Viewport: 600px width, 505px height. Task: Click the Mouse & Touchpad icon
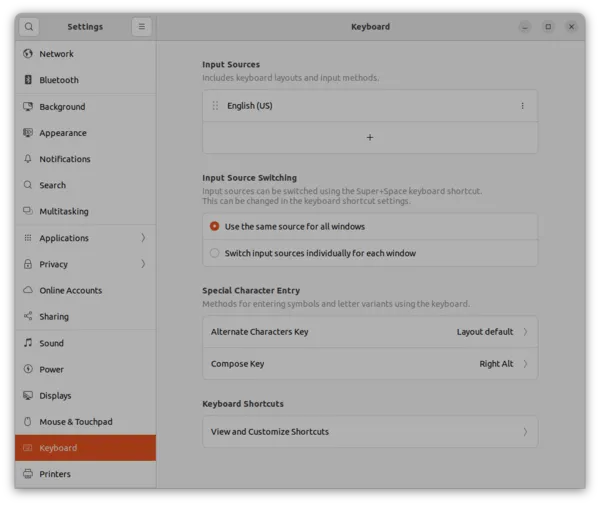[28, 422]
